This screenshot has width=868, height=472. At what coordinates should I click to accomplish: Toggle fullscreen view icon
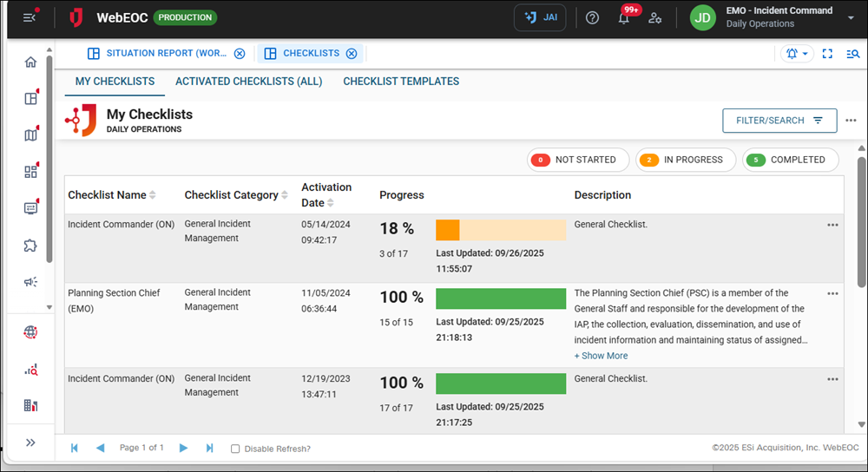827,54
